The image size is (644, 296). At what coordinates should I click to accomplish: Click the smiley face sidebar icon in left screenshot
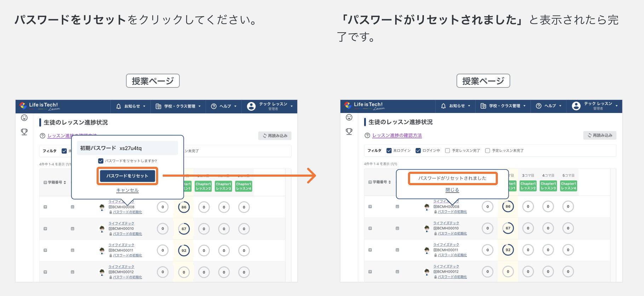click(x=24, y=118)
